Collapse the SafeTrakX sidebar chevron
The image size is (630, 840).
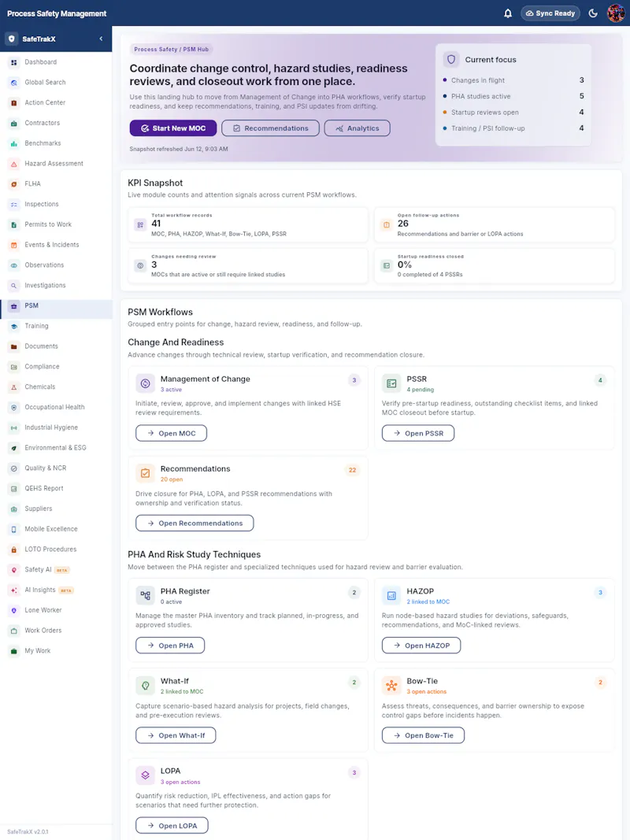pos(101,39)
